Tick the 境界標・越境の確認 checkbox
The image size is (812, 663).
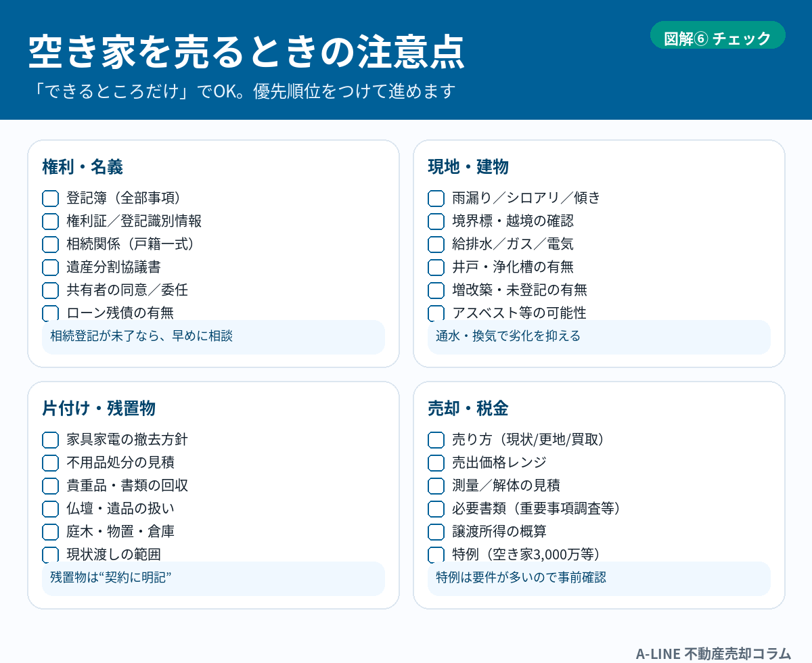[x=436, y=221]
